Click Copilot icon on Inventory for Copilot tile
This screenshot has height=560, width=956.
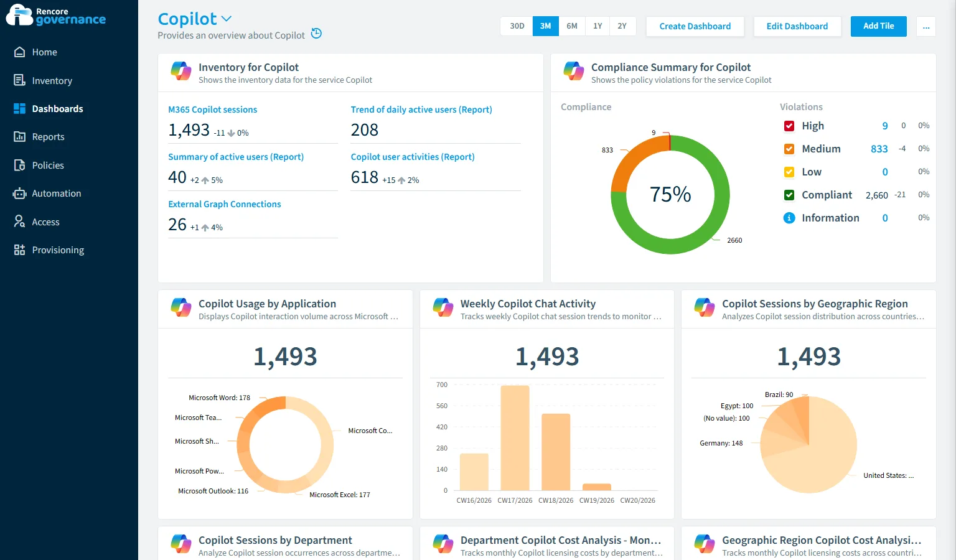tap(181, 71)
